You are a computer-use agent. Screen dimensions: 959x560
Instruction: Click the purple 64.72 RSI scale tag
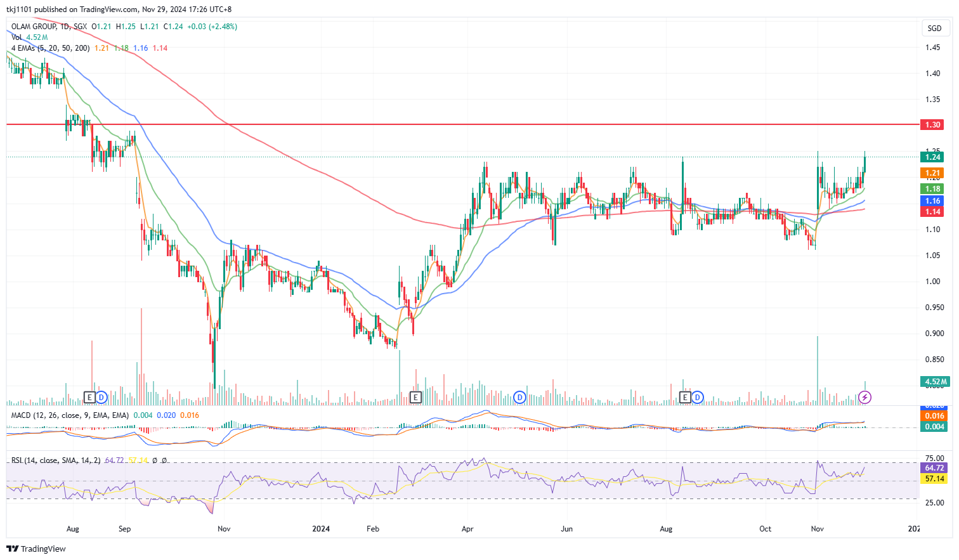934,468
